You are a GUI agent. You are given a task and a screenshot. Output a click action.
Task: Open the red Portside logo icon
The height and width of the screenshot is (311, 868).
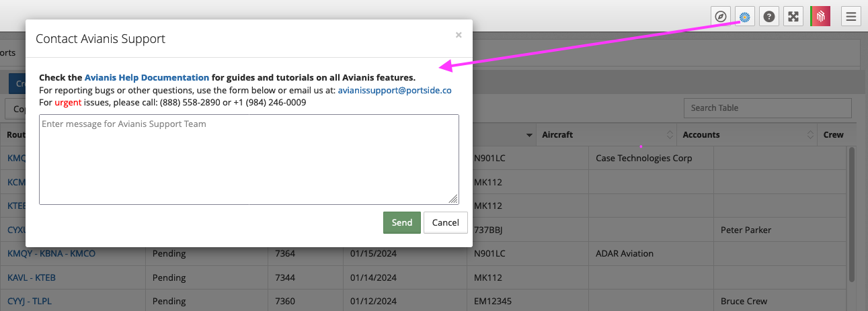click(820, 16)
